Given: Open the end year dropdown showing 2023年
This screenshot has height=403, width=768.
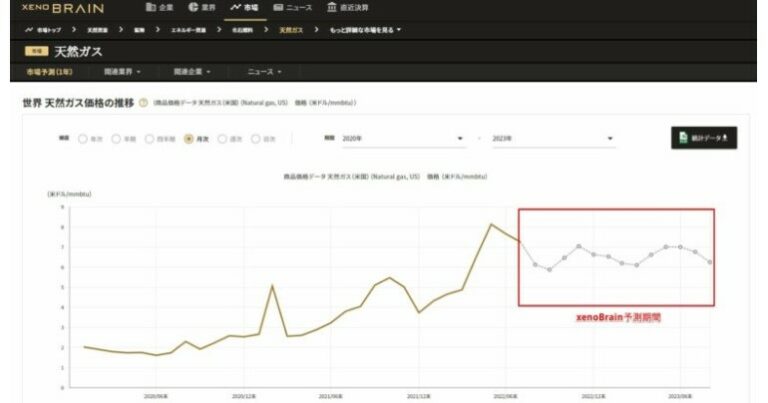Looking at the screenshot, I should coord(553,139).
